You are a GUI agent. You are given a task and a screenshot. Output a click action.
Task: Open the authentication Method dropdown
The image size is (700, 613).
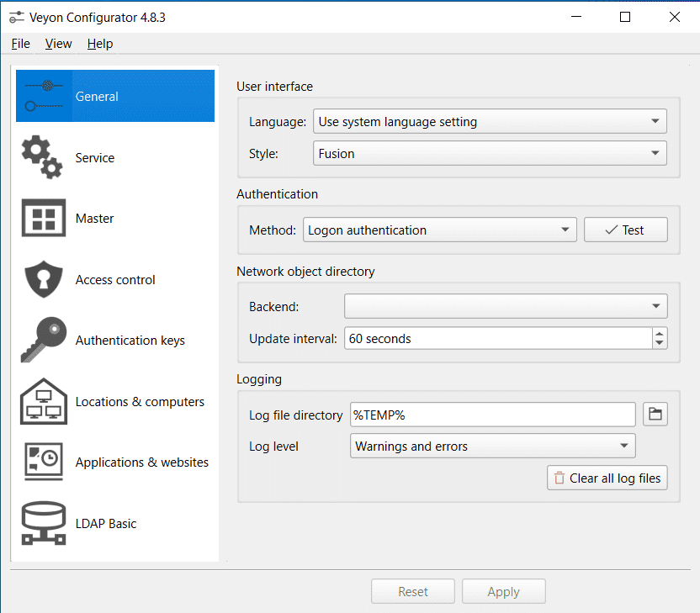point(440,230)
